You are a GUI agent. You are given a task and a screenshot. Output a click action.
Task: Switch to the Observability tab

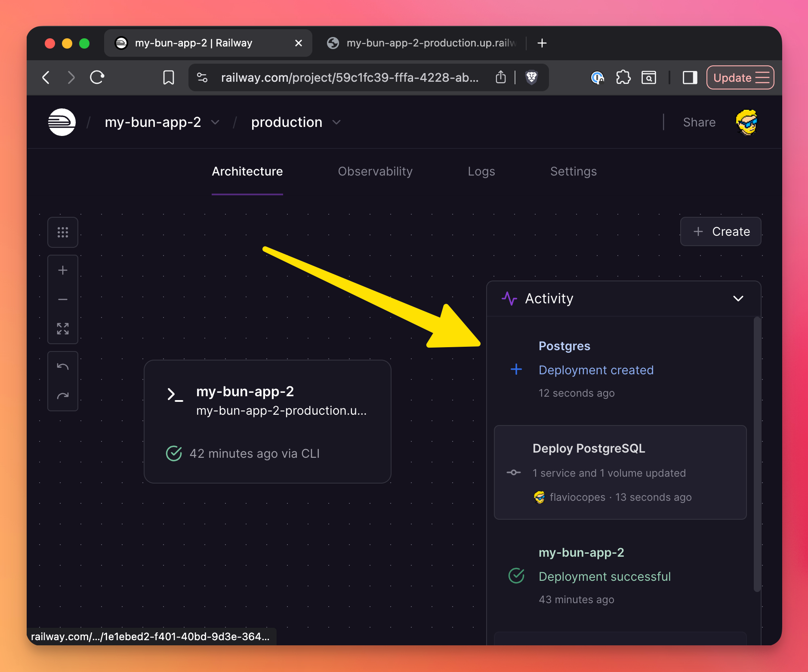tap(375, 171)
